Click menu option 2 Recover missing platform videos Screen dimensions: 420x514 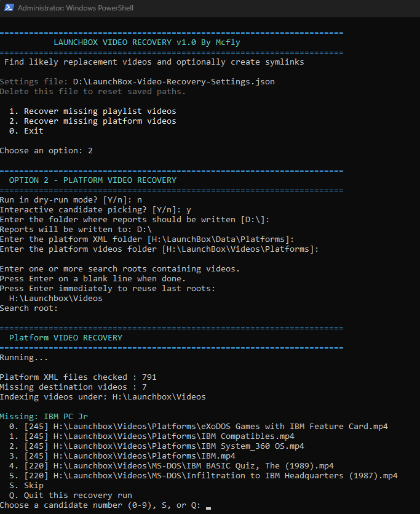coord(93,121)
